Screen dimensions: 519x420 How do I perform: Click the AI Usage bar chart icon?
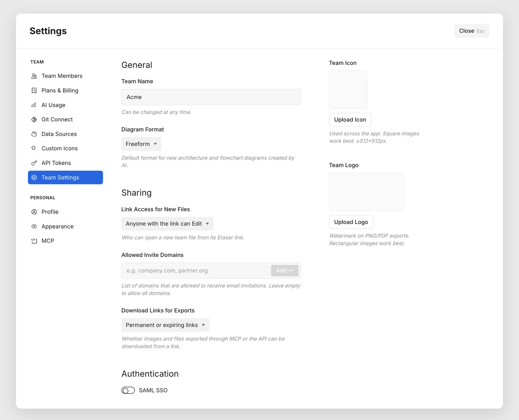[34, 105]
